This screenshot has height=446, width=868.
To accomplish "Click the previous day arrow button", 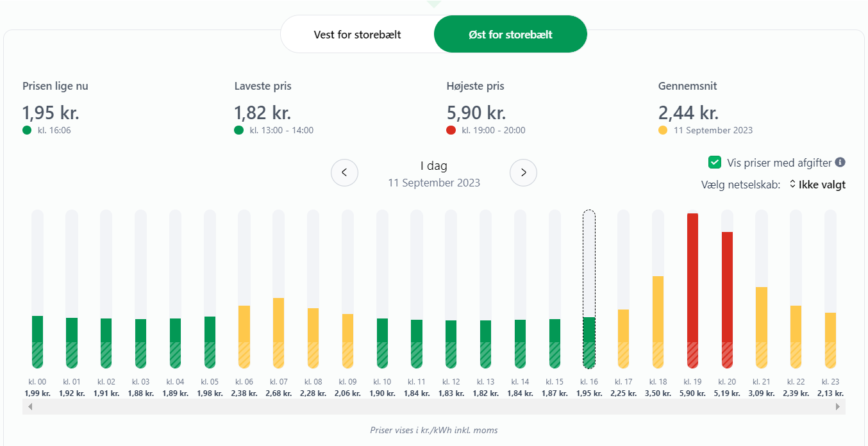I will tap(344, 172).
